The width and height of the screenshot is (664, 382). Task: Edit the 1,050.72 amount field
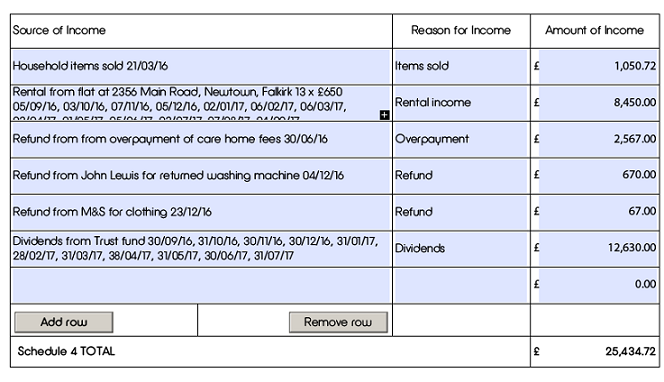(x=598, y=66)
